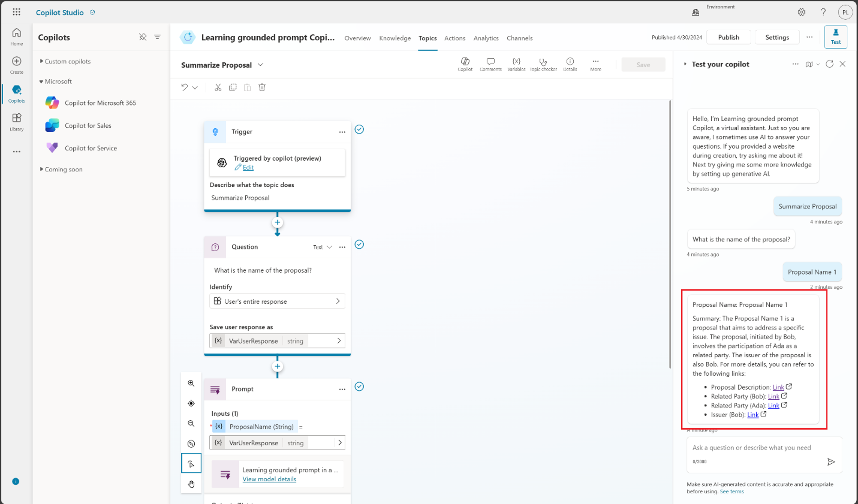Switch to the Actions tab

click(x=455, y=38)
